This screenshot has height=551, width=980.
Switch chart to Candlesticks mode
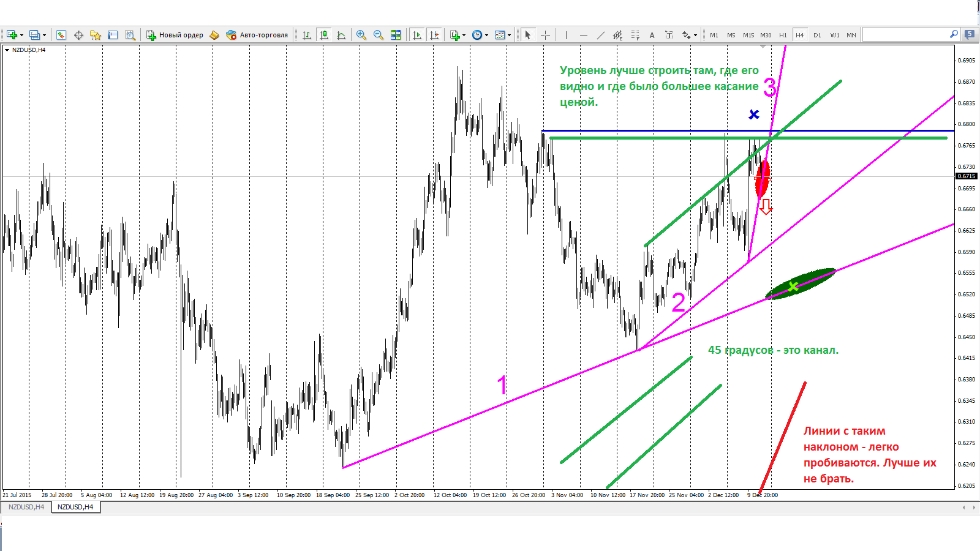click(323, 35)
